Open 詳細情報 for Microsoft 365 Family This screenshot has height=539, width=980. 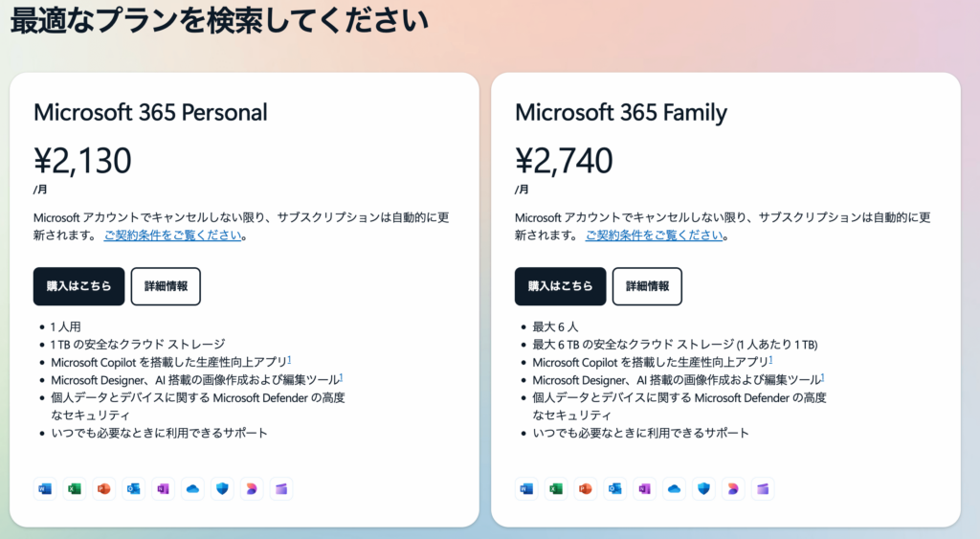[x=647, y=286]
